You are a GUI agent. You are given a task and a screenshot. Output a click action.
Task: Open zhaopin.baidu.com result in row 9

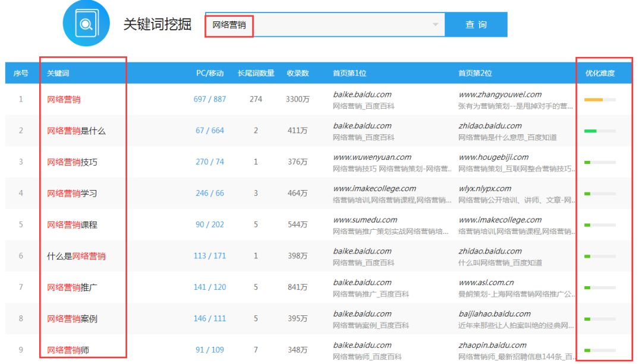[492, 345]
